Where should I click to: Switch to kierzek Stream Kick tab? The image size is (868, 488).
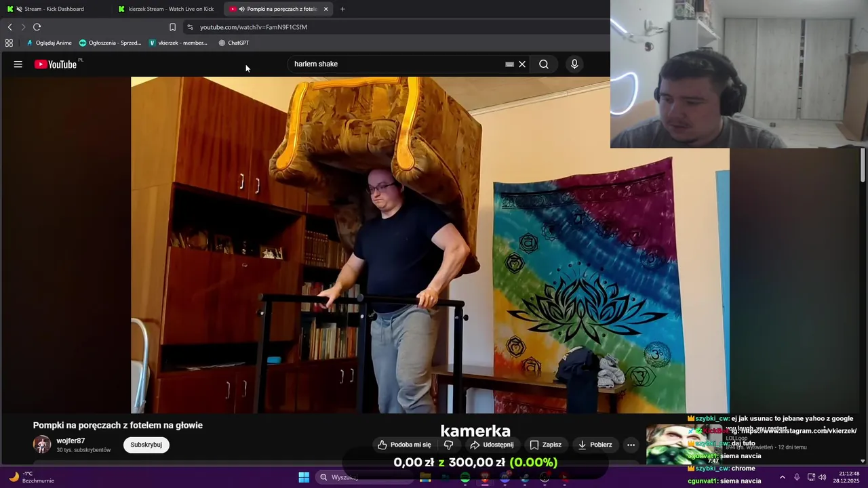(x=167, y=9)
